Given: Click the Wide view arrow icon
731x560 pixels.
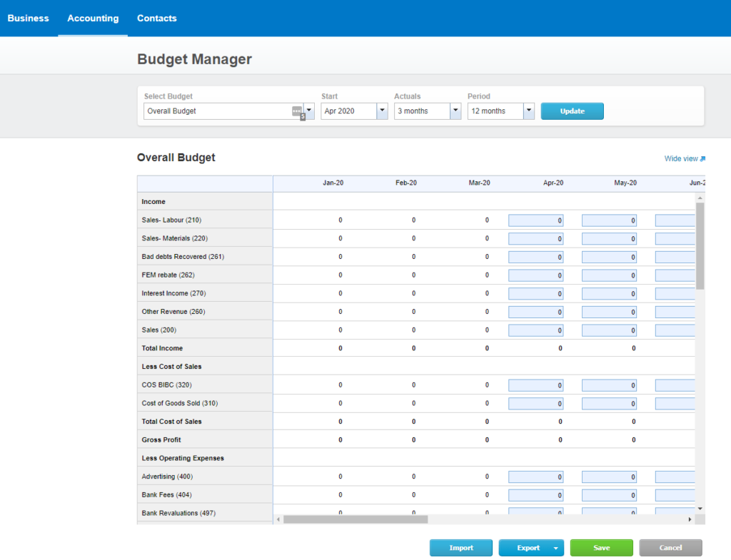Looking at the screenshot, I should click(702, 158).
